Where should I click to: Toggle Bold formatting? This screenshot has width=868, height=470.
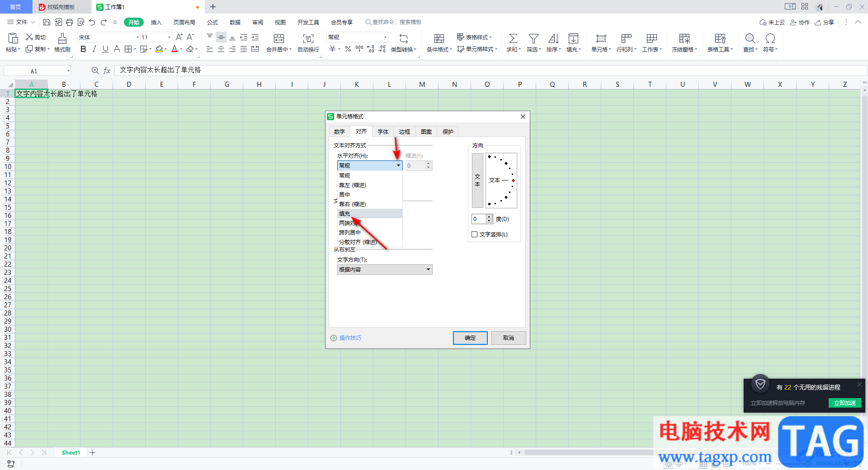[83, 49]
